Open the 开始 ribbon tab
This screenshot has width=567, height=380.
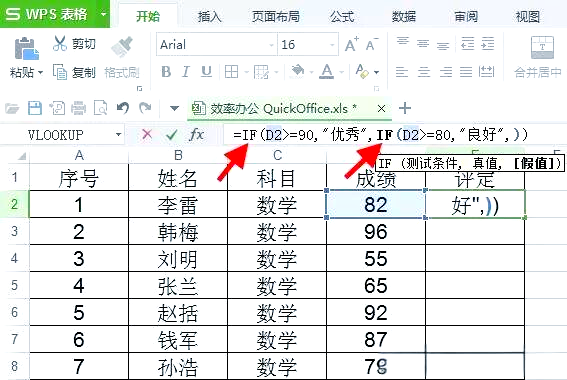click(148, 16)
